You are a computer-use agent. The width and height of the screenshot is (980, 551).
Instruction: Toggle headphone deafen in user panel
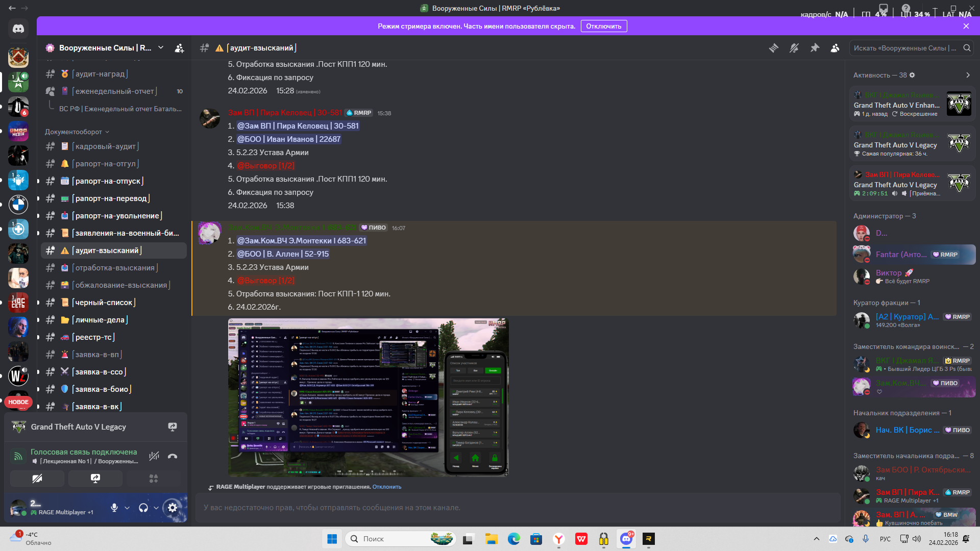pyautogui.click(x=143, y=508)
